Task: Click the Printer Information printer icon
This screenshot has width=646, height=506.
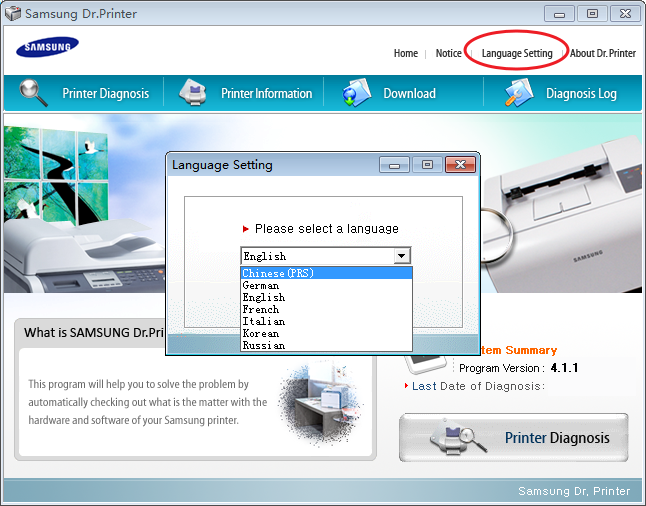Action: (193, 92)
